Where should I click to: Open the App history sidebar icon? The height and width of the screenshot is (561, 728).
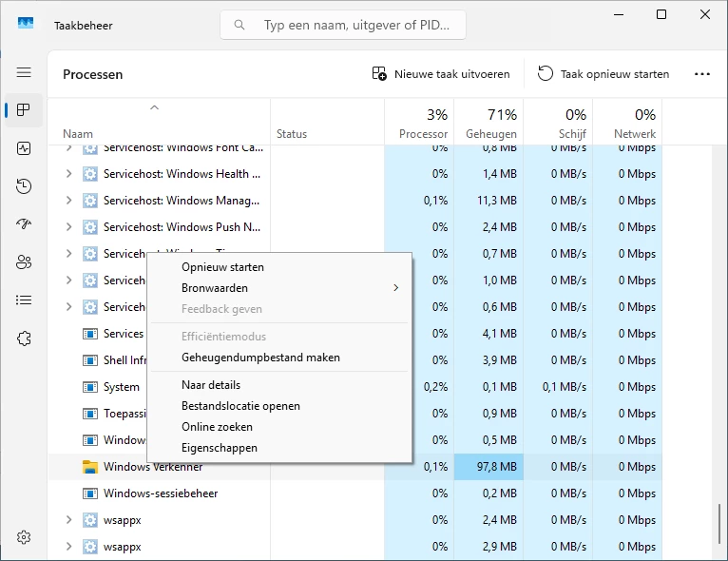pos(24,186)
